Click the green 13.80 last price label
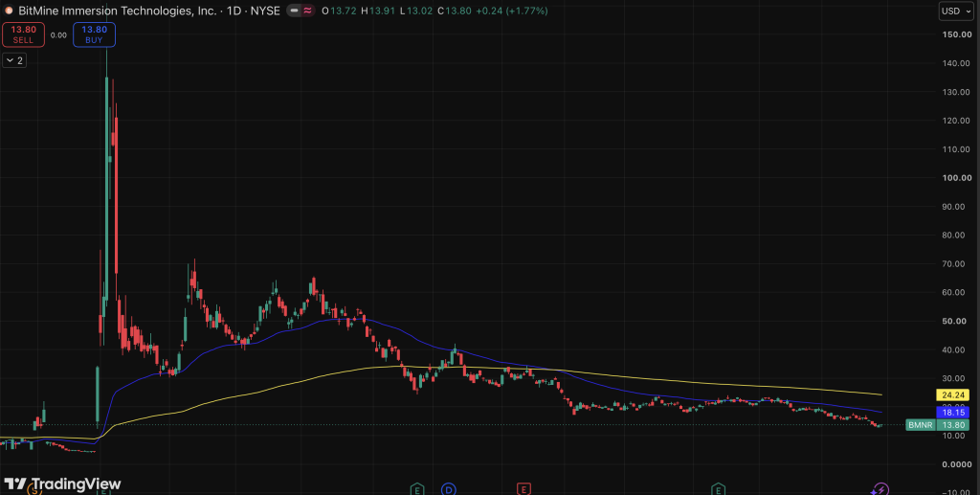The image size is (980, 495). click(x=952, y=425)
